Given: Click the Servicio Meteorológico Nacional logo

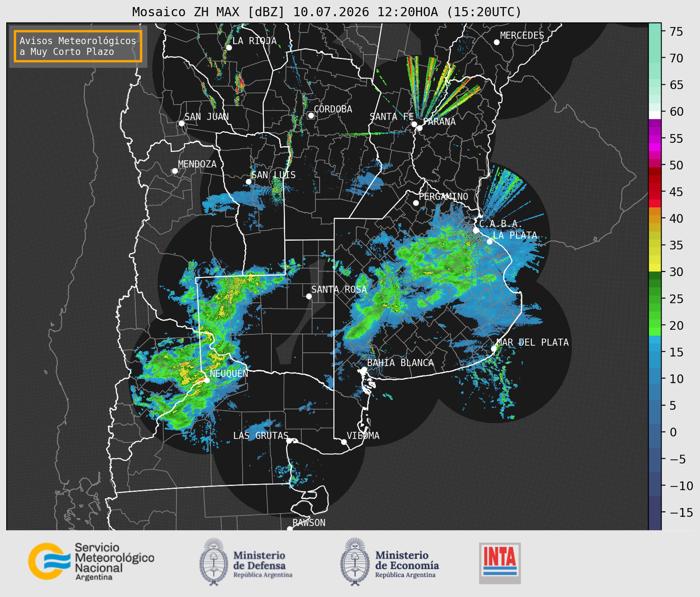Looking at the screenshot, I should pyautogui.click(x=91, y=561).
